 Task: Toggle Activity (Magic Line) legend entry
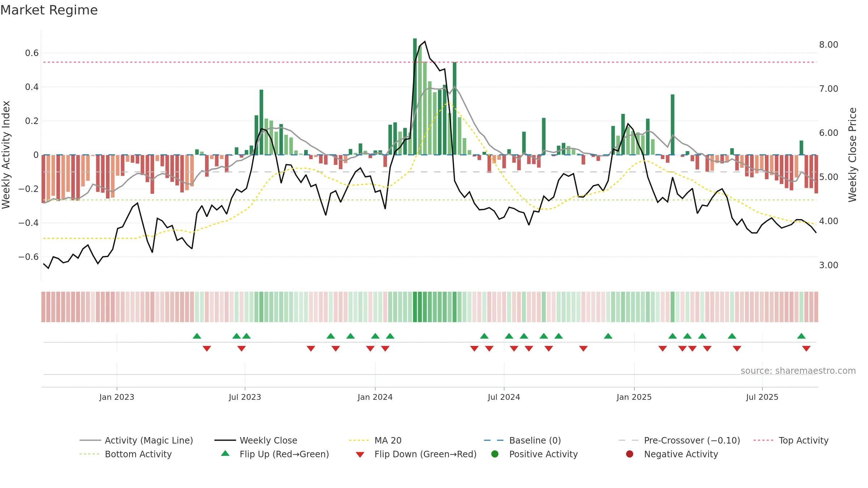136,440
